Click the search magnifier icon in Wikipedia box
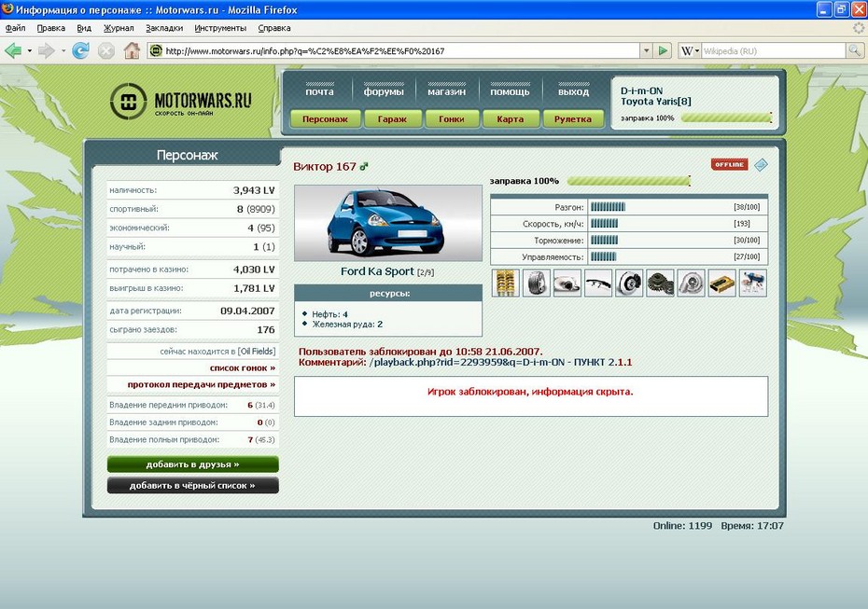The image size is (868, 609). pos(854,51)
